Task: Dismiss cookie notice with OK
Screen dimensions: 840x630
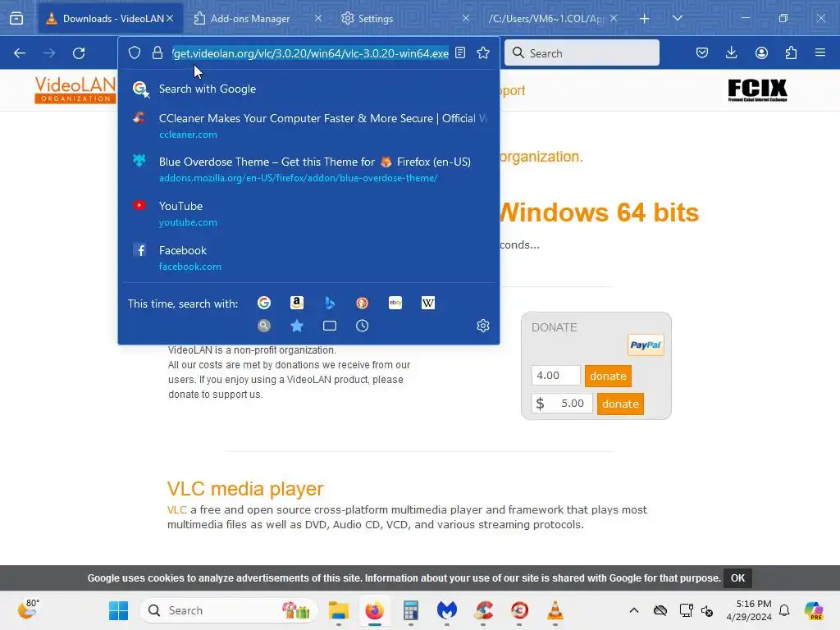Action: 737,578
